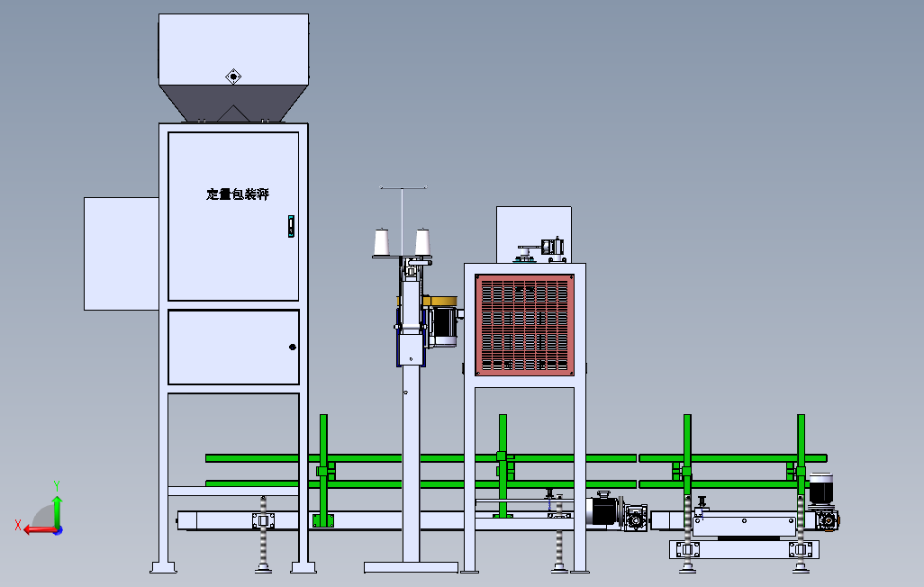Screen dimensions: 924x587
Task: Select the sewing machine head motor
Action: click(445, 327)
